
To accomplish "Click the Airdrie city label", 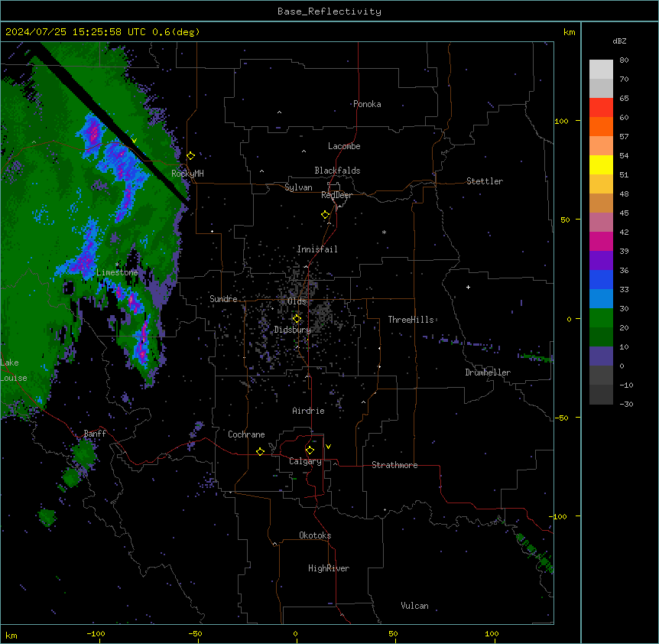I will pyautogui.click(x=309, y=411).
